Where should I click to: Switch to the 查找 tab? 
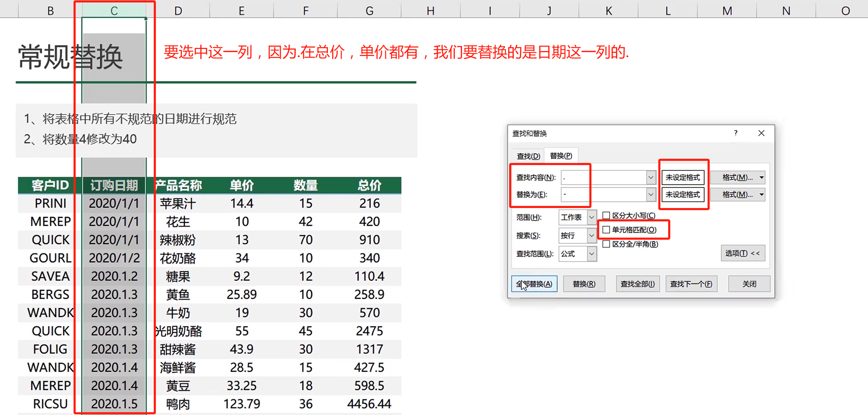click(x=528, y=156)
